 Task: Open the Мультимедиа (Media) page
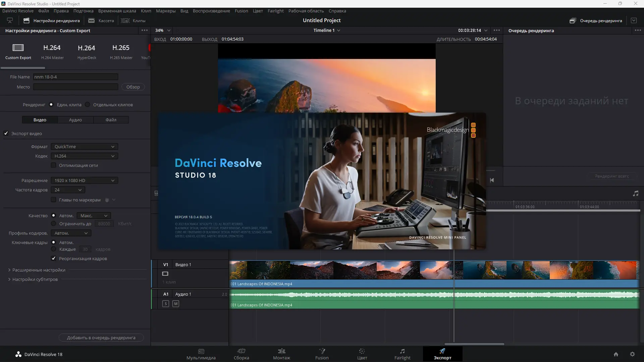point(201,354)
